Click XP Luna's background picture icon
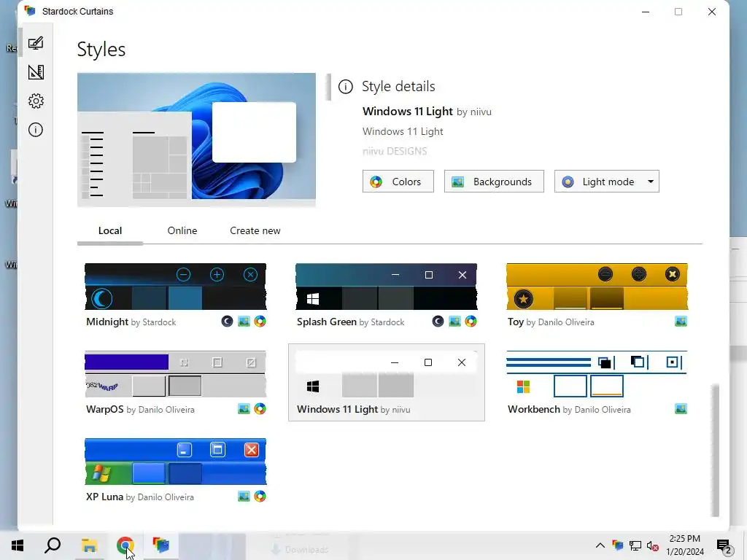Viewport: 747px width, 560px height. click(x=244, y=496)
